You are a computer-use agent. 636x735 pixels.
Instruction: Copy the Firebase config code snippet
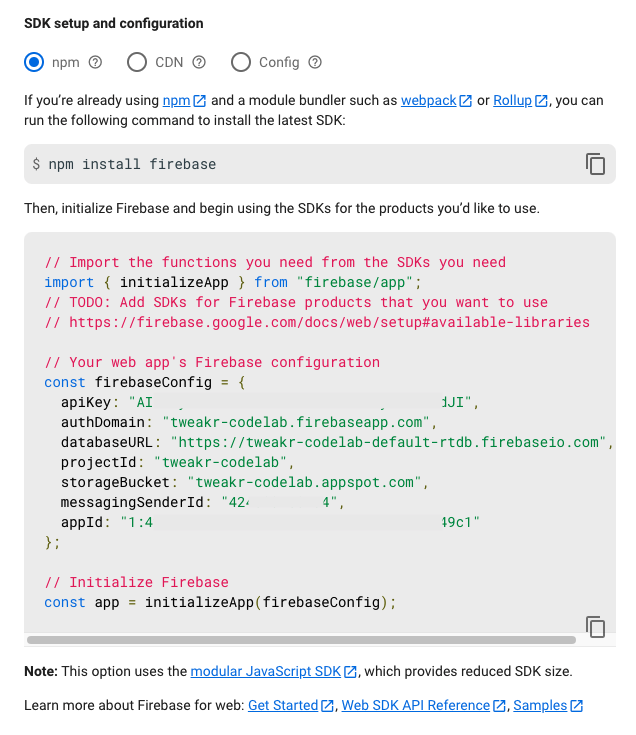(x=595, y=627)
